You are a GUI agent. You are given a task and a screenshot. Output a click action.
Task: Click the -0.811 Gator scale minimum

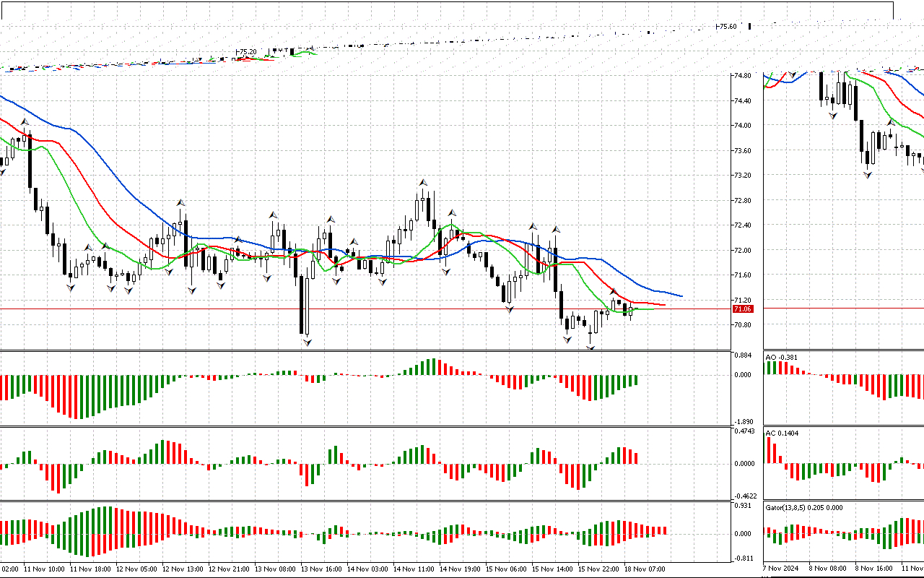pyautogui.click(x=742, y=558)
